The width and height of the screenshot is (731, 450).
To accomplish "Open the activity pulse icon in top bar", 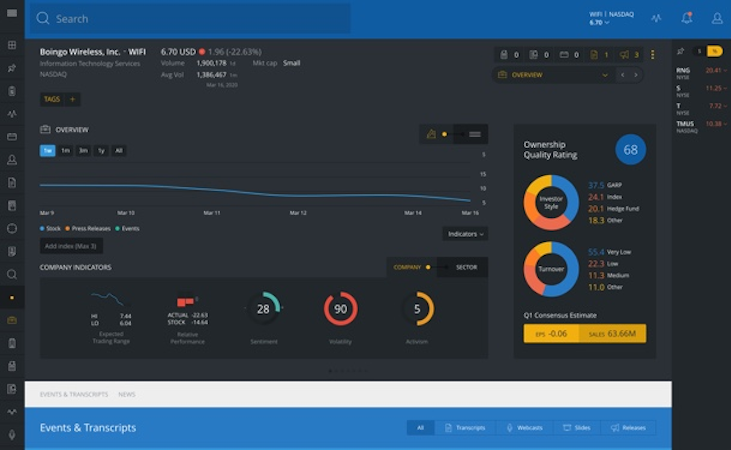I will click(x=656, y=19).
